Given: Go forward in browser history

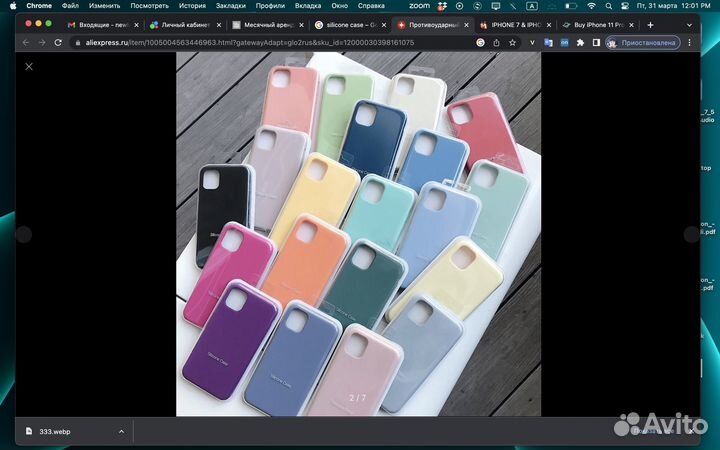Looking at the screenshot, I should (42, 43).
